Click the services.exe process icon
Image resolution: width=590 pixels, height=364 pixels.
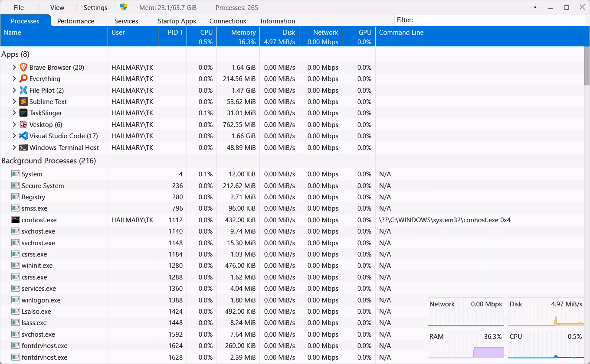tap(16, 288)
